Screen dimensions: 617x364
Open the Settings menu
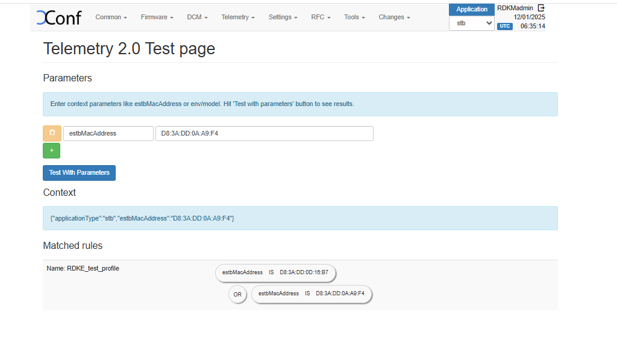(283, 17)
